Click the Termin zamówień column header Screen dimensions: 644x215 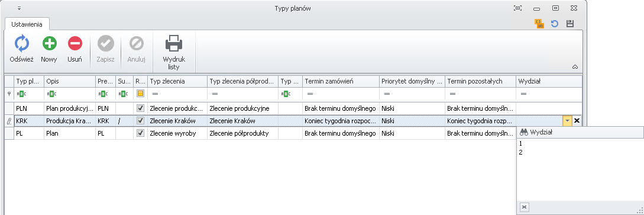click(x=341, y=81)
